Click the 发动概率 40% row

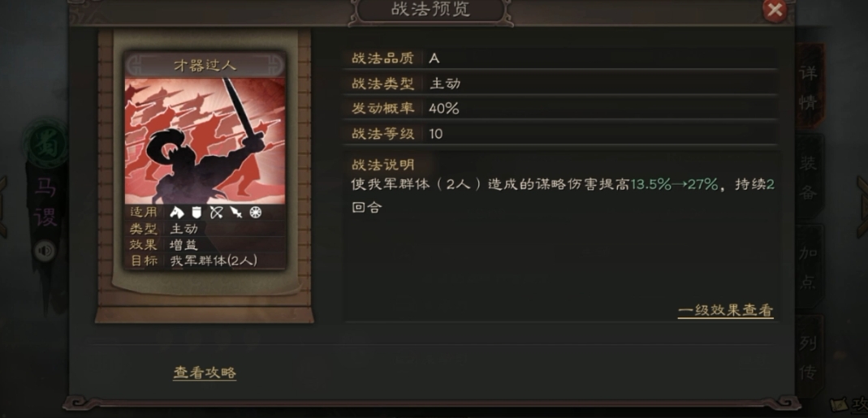[559, 108]
